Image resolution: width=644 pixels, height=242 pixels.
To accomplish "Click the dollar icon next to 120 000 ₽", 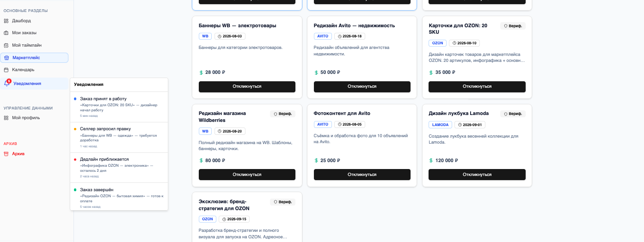I will pos(431,161).
